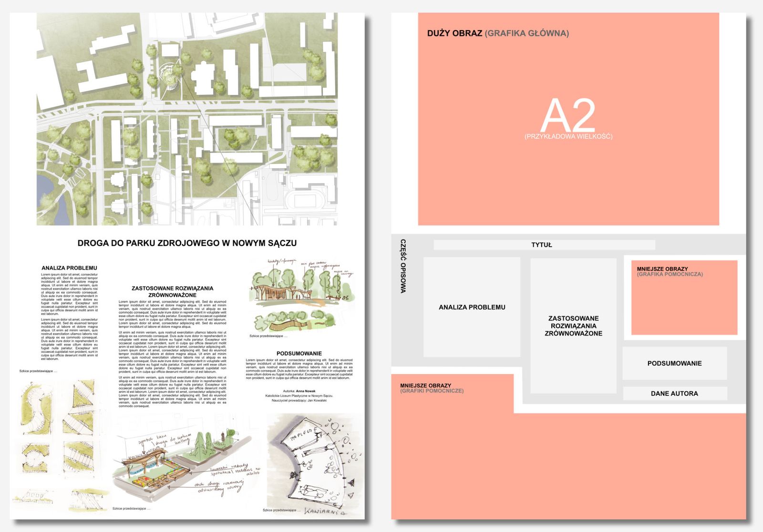
Task: Click the site plan map on the example poster
Action: (x=187, y=119)
